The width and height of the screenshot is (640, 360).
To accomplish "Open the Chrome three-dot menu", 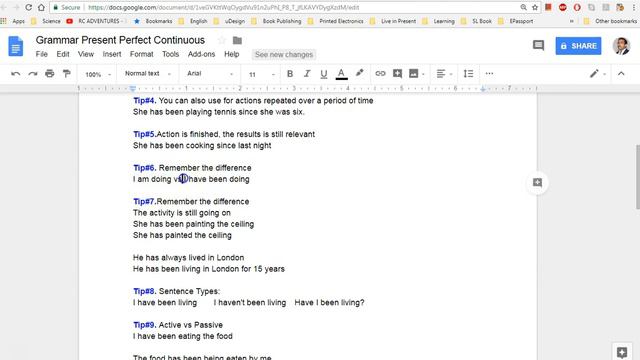I will [634, 7].
